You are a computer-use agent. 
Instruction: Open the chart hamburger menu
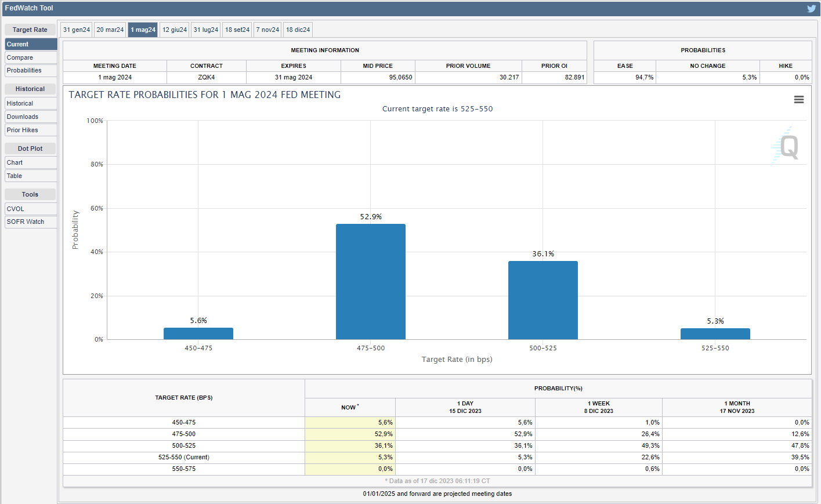798,100
